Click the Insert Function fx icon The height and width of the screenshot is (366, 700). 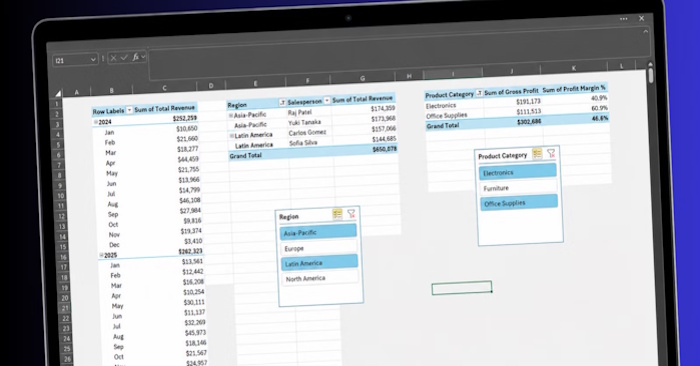tap(135, 57)
